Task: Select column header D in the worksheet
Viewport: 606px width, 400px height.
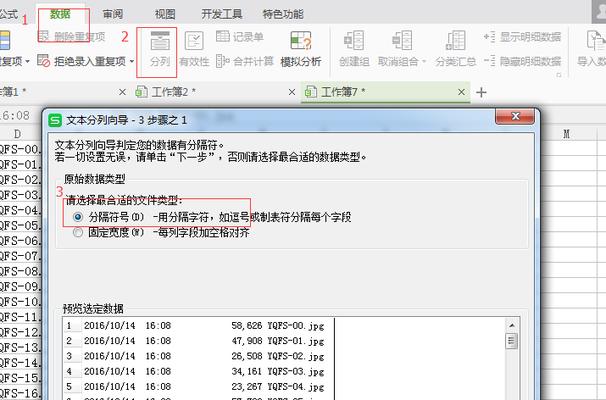Action: 17,134
